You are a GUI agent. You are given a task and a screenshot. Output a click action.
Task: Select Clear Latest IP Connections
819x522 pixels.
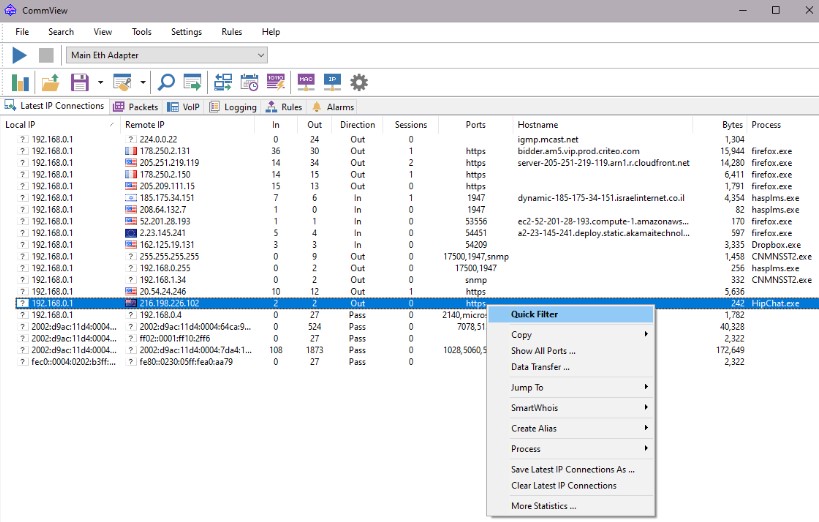click(564, 486)
